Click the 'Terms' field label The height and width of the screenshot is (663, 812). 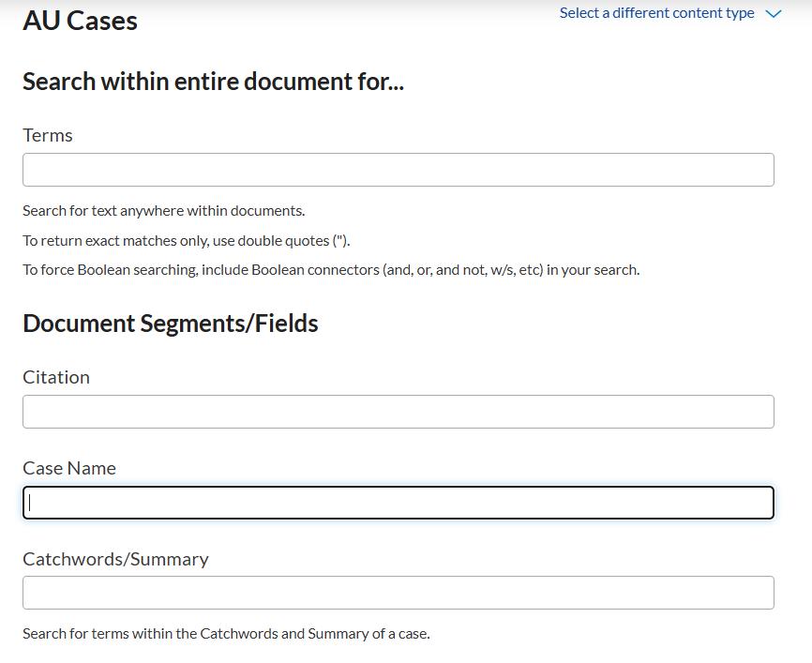(x=48, y=135)
